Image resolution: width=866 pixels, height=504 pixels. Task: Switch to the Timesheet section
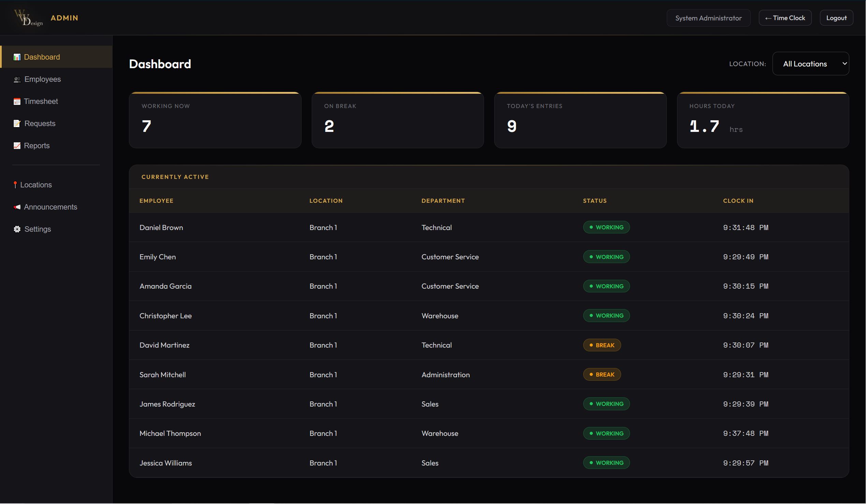point(41,101)
